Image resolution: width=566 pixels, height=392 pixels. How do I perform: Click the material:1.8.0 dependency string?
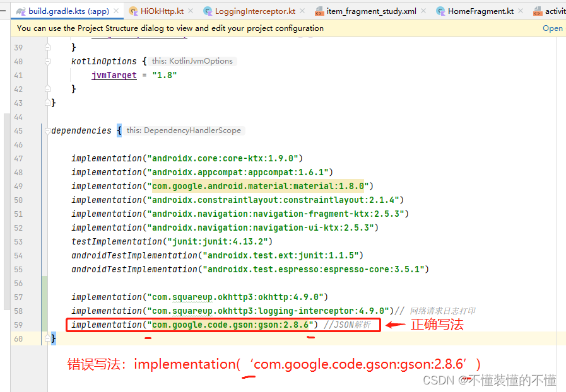pos(258,186)
